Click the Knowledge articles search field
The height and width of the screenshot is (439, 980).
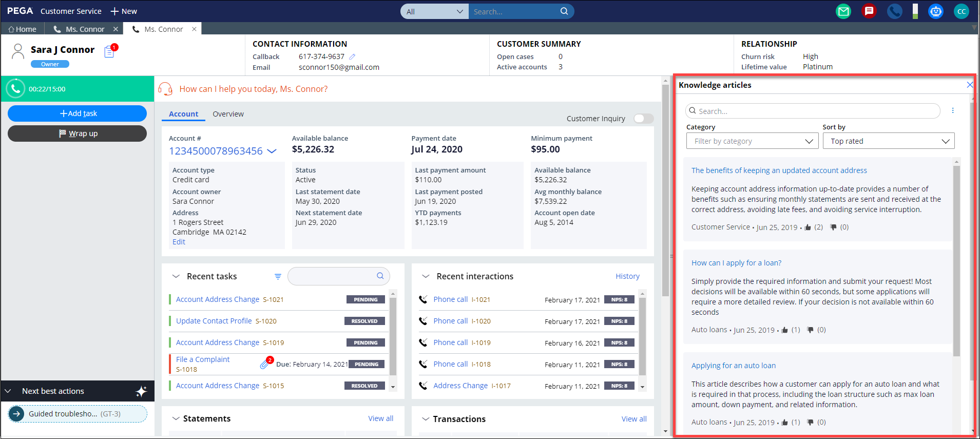click(814, 111)
